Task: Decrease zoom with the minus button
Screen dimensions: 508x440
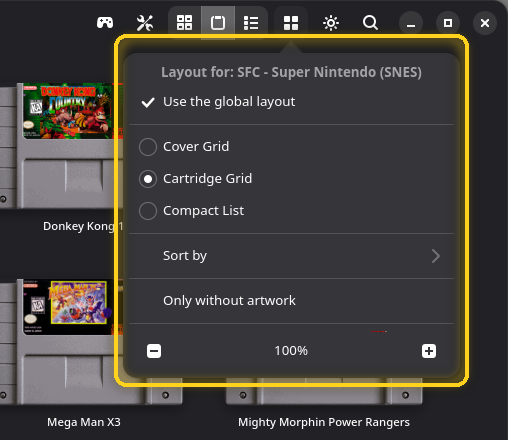Action: (x=154, y=351)
